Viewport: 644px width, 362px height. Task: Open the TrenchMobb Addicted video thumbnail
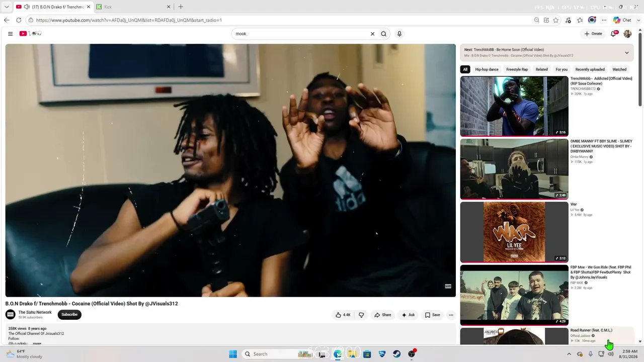click(514, 106)
